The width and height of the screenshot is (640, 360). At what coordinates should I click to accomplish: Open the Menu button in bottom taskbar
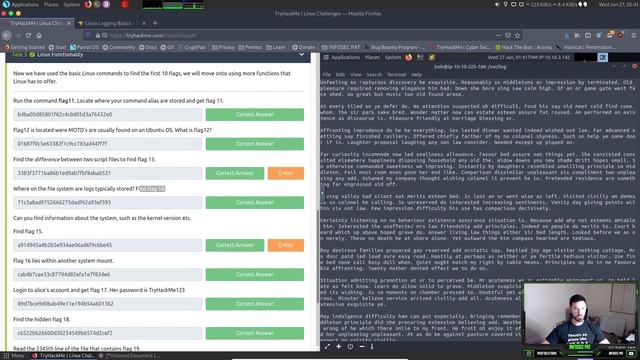pos(14,356)
